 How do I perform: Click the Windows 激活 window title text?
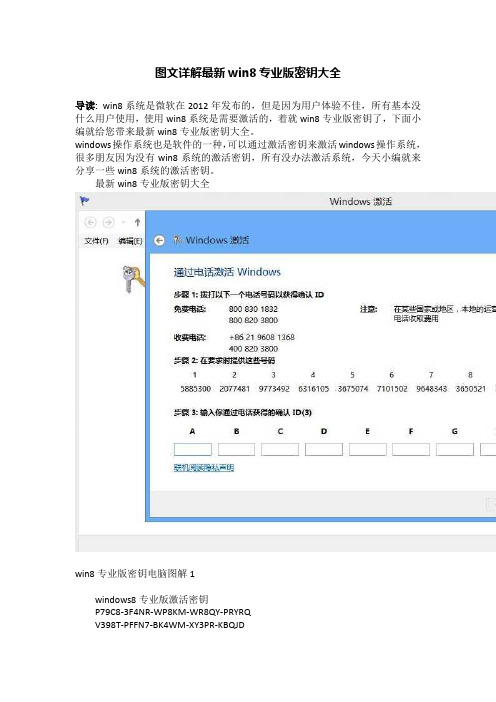click(x=361, y=201)
